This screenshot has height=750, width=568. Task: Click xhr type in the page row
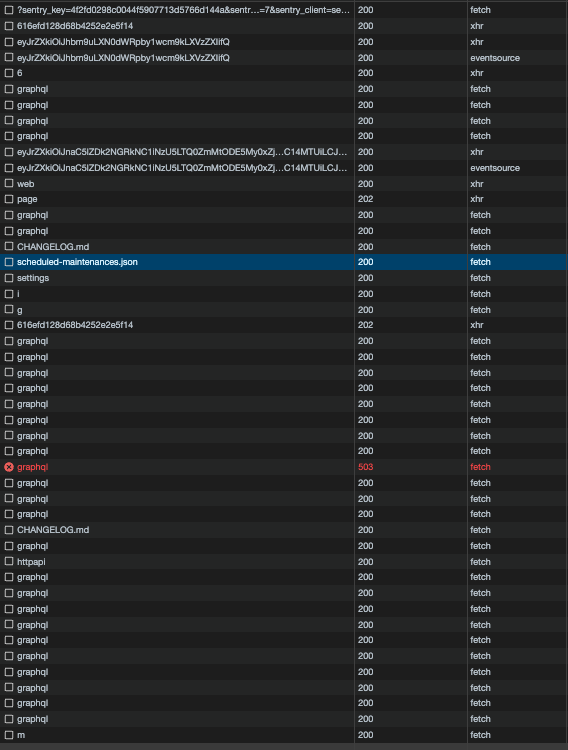(x=477, y=199)
